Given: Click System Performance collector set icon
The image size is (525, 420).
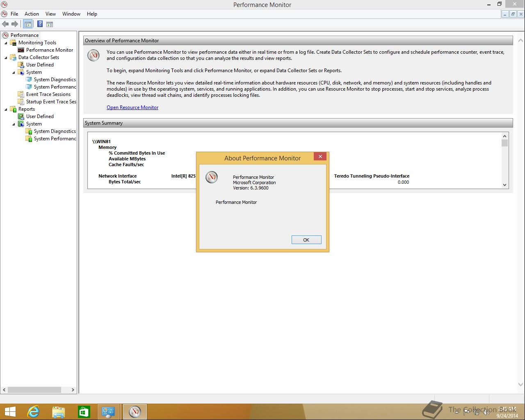Looking at the screenshot, I should click(29, 87).
